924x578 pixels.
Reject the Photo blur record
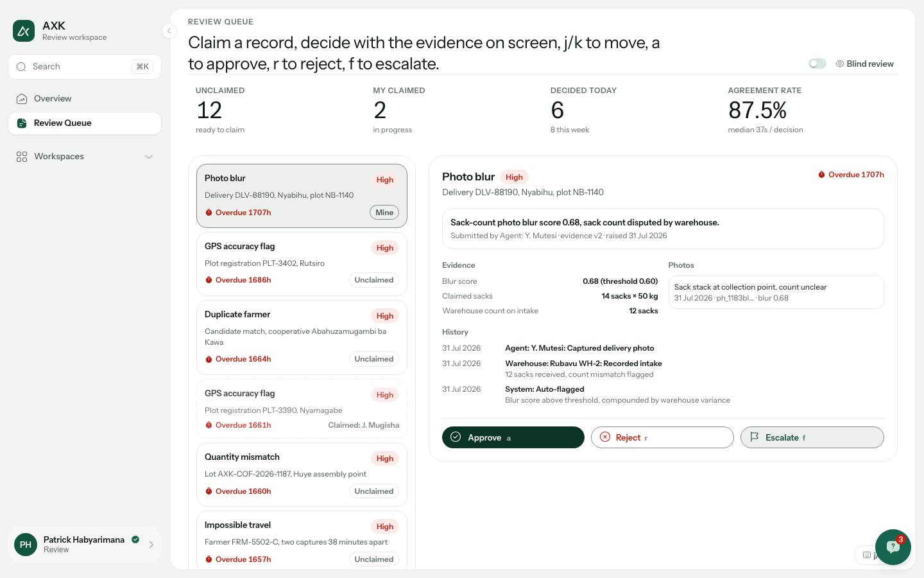pyautogui.click(x=662, y=437)
